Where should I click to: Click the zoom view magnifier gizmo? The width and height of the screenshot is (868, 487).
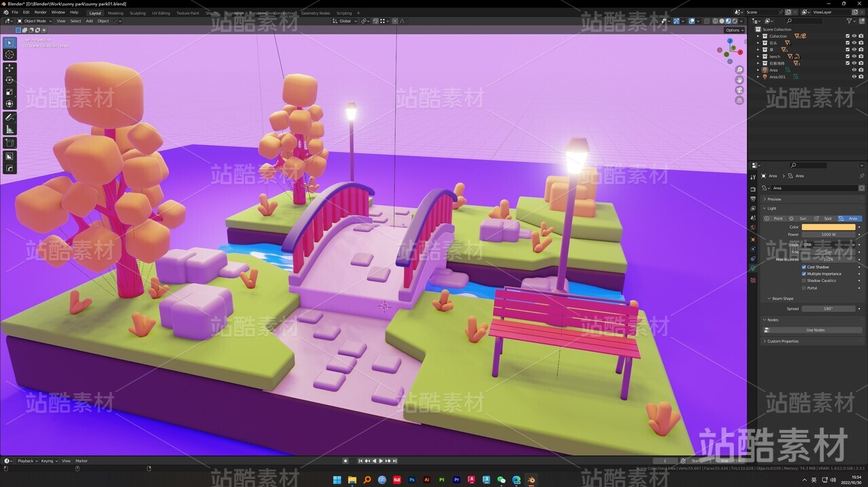tap(739, 70)
